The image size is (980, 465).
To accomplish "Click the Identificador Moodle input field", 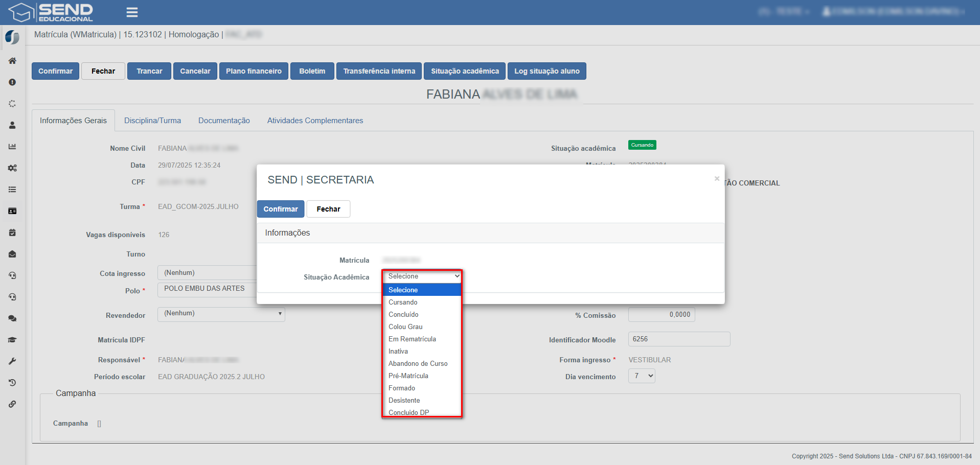I will tap(678, 339).
